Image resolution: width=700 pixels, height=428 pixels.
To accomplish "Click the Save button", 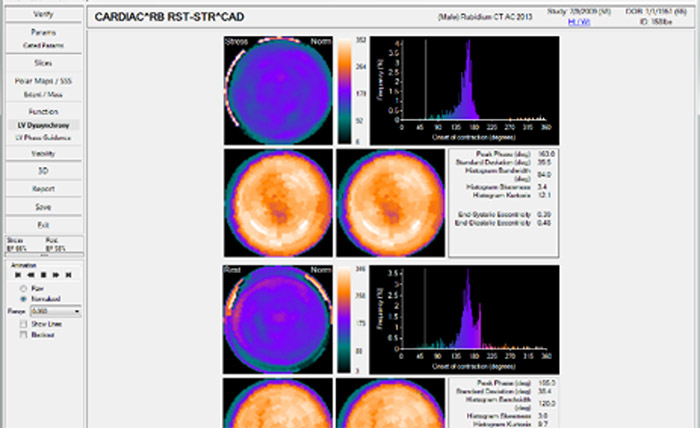I will click(42, 207).
